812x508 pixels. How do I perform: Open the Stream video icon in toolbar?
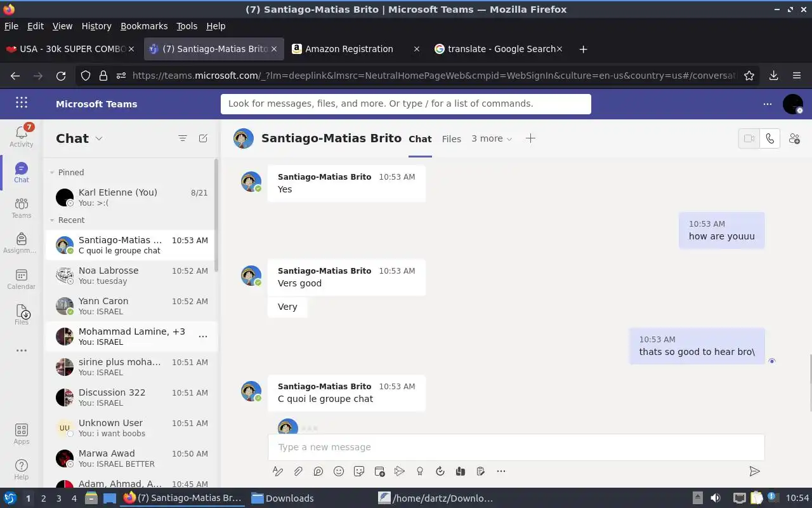(x=400, y=471)
